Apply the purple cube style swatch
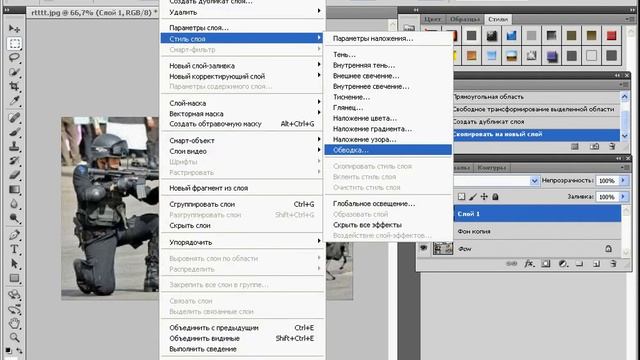This screenshot has width=640, height=360. [551, 56]
